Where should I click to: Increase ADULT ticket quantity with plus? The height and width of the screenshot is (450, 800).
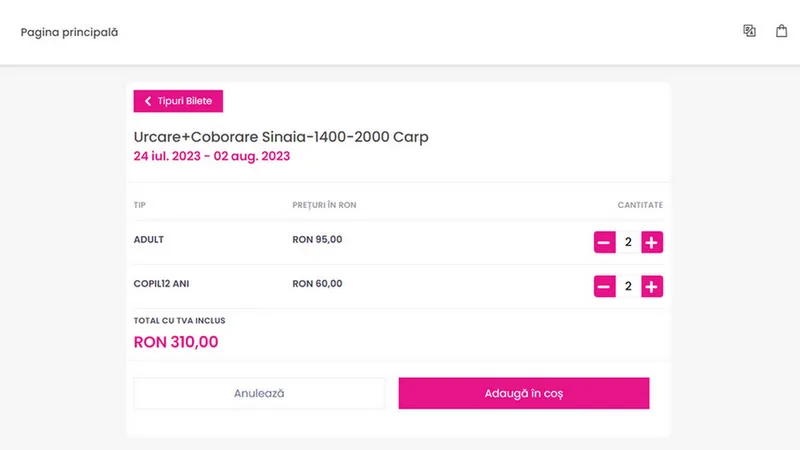pos(652,242)
